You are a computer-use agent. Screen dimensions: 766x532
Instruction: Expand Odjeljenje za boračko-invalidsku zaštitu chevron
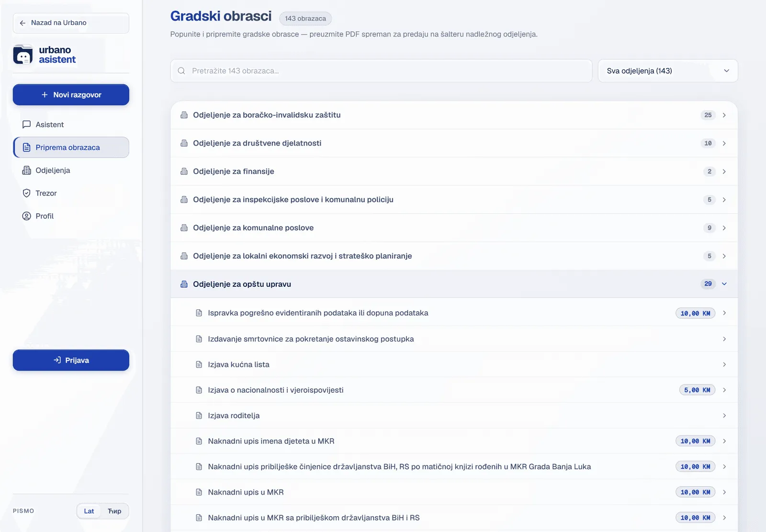724,115
